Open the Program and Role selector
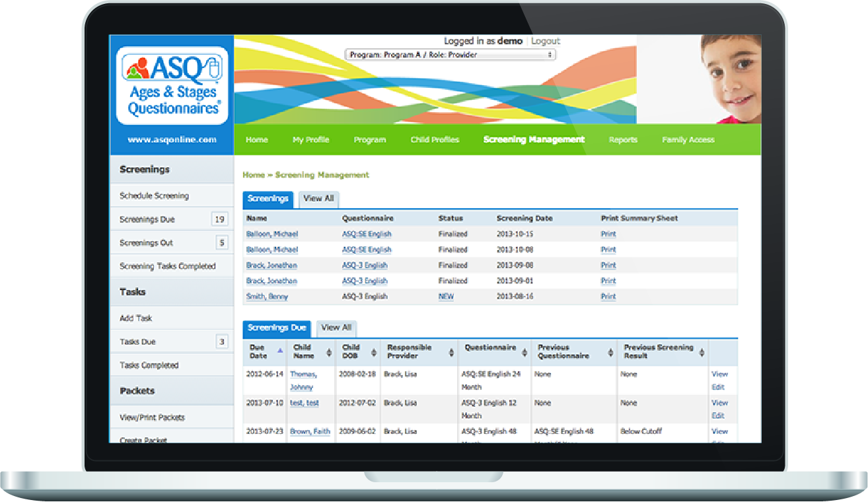Viewport: 868px width, 502px height. (x=450, y=54)
